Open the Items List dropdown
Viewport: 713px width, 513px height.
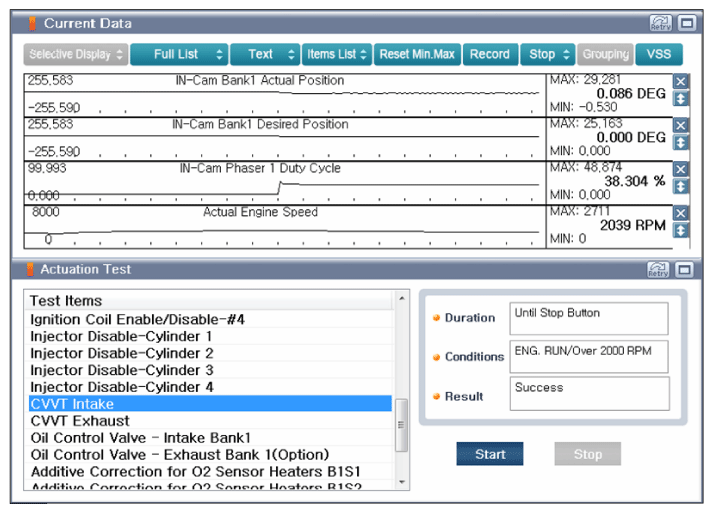click(x=337, y=55)
